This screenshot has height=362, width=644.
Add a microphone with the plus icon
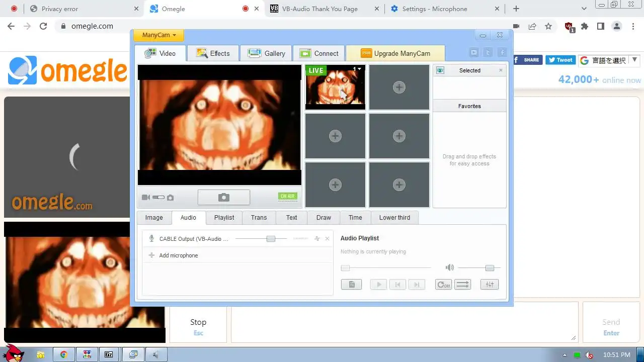tap(151, 255)
